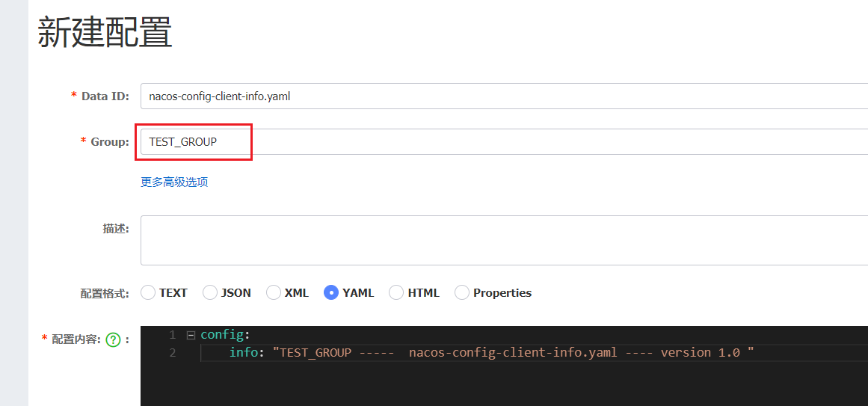The width and height of the screenshot is (868, 406).
Task: Click the info value string on line 2
Action: 514,352
